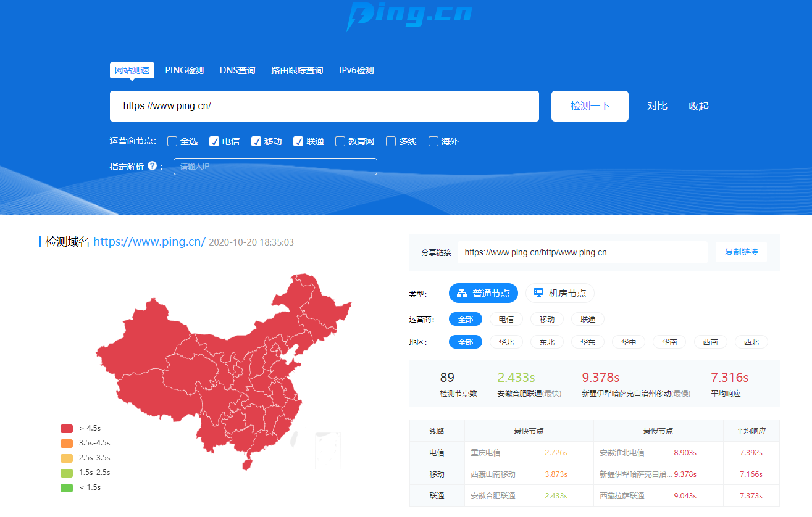Click the Ping.cn logo
Image resolution: width=812 pixels, height=517 pixels.
coord(409,15)
